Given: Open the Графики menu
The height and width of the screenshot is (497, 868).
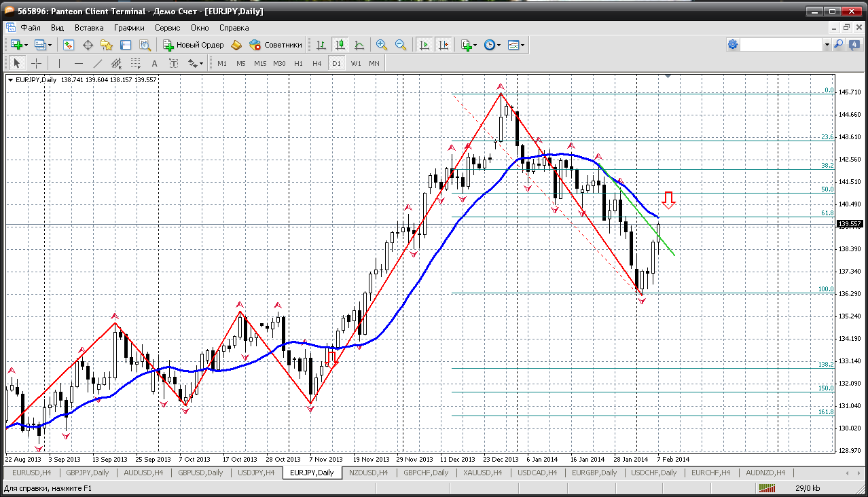Looking at the screenshot, I should tap(129, 28).
